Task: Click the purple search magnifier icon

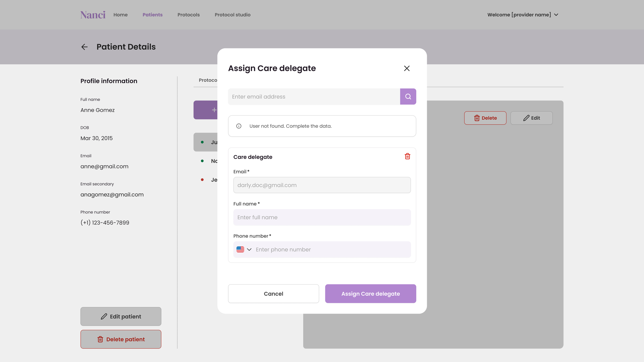Action: click(408, 97)
